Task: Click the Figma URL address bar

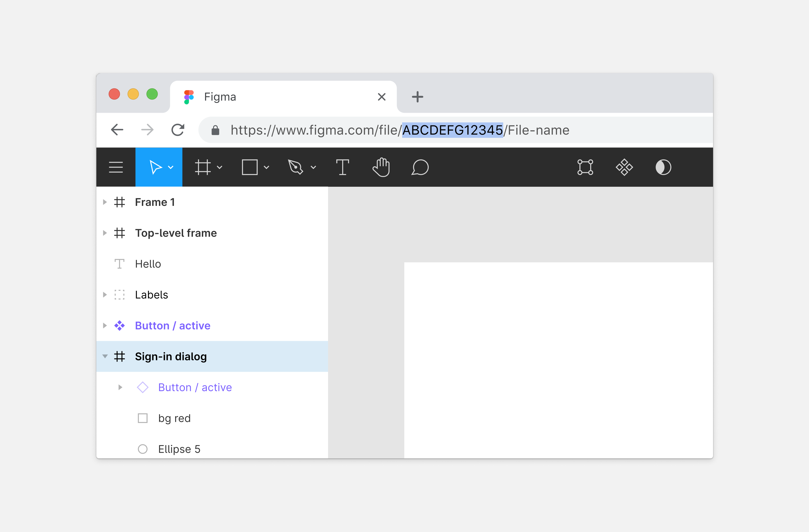Action: [x=455, y=130]
